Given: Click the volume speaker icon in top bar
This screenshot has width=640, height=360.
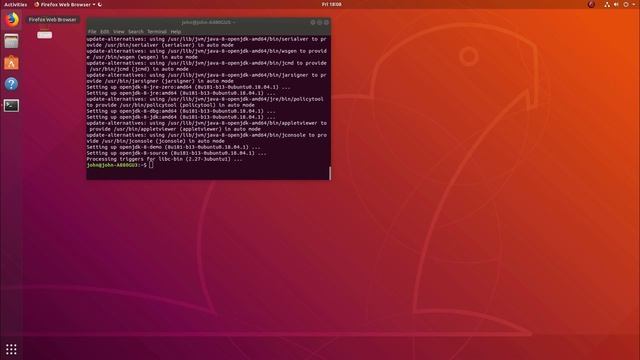Looking at the screenshot, I should tap(616, 4).
